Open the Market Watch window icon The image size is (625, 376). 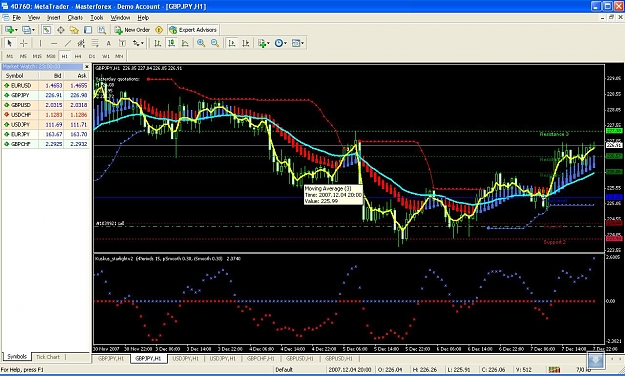coord(47,30)
